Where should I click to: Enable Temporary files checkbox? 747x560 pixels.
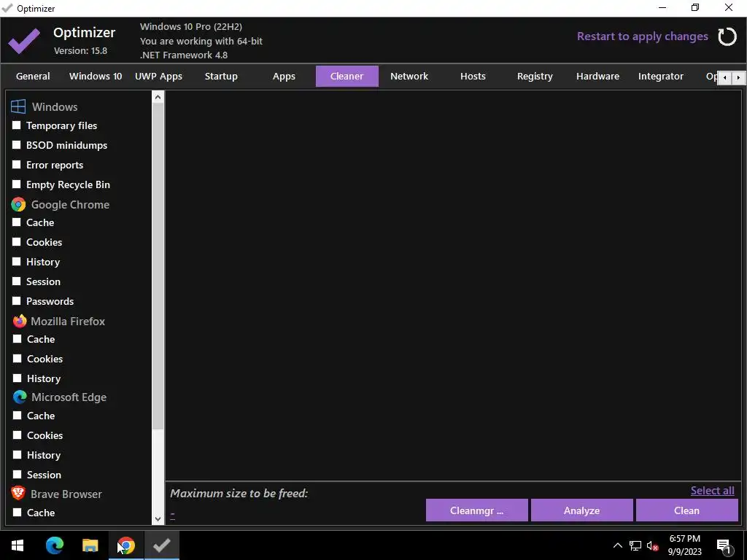tap(17, 125)
